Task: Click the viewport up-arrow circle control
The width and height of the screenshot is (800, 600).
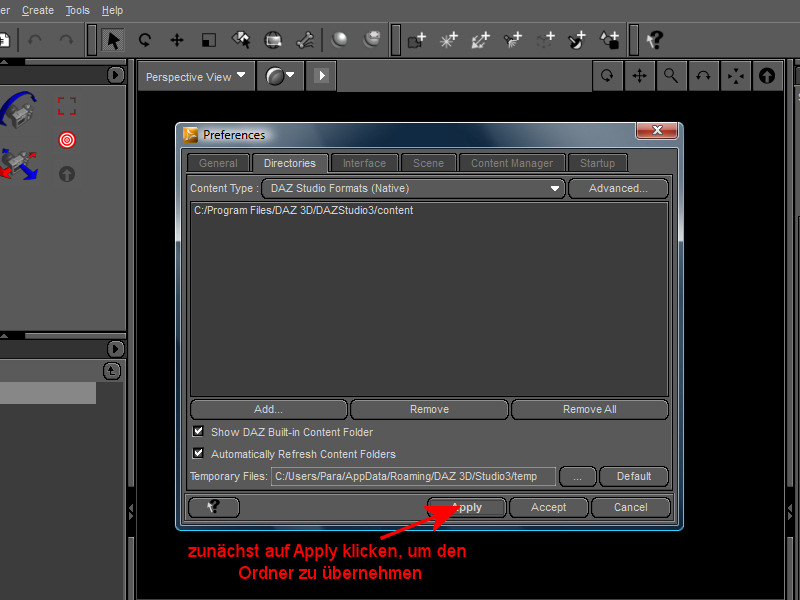Action: (x=767, y=76)
